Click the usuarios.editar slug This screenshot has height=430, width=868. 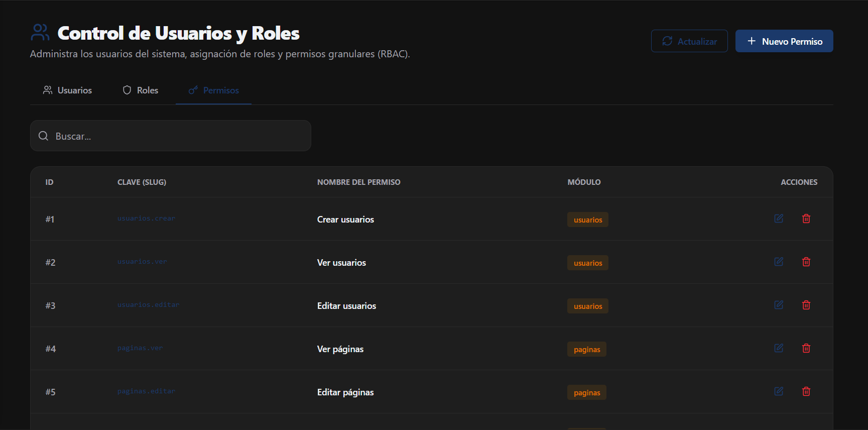[148, 305]
